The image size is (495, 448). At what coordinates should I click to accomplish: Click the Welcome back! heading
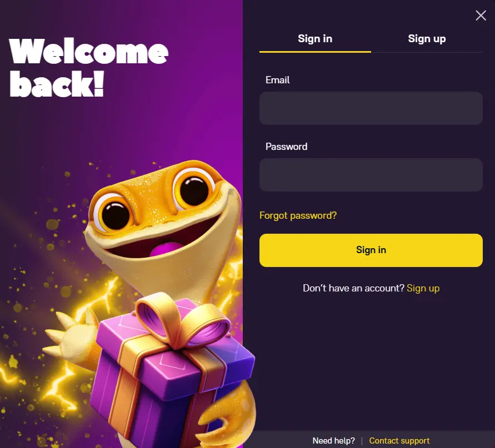pyautogui.click(x=88, y=67)
